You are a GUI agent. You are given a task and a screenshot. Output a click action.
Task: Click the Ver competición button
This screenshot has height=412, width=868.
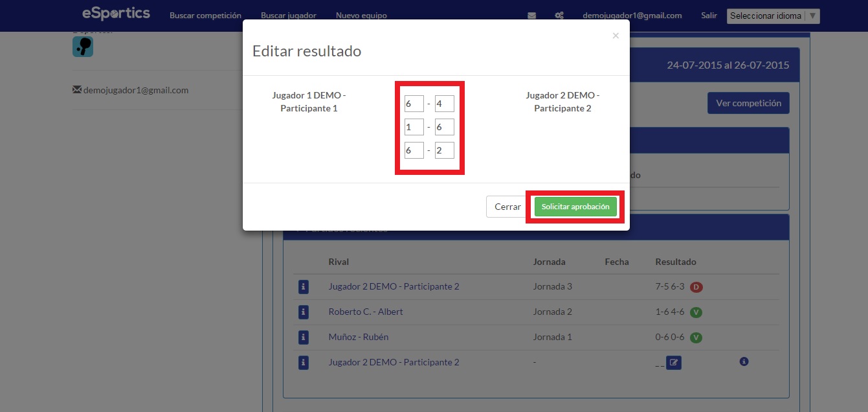[748, 103]
